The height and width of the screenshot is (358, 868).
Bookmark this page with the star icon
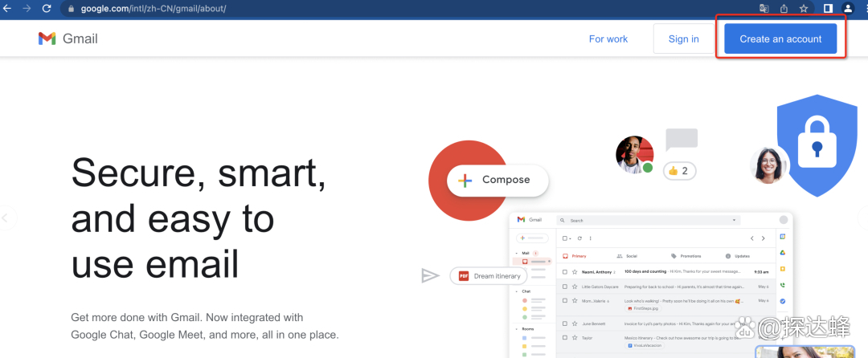tap(804, 8)
